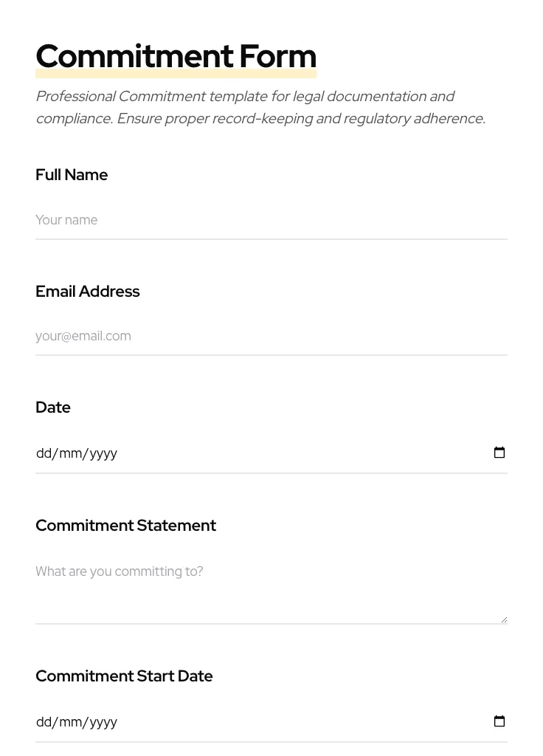Screen dimensions: 543x756
Task: Click the Email Address label
Action: [87, 292]
